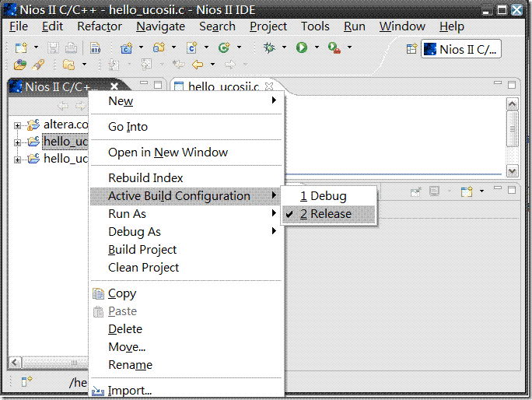The image size is (532, 400).
Task: Click the New class green icon
Action: (224, 47)
